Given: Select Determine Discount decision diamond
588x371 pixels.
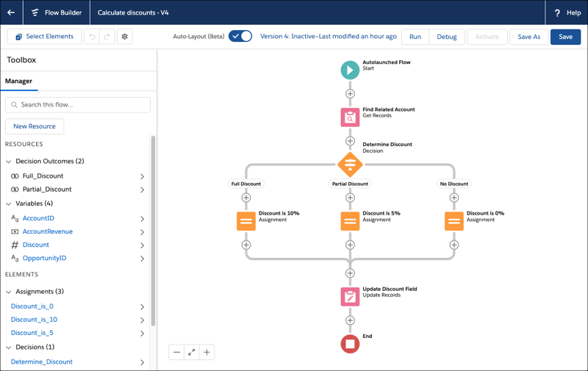Looking at the screenshot, I should pos(350,165).
